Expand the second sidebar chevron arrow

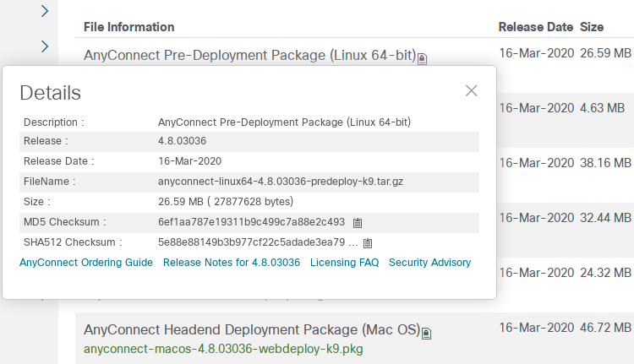[x=45, y=46]
